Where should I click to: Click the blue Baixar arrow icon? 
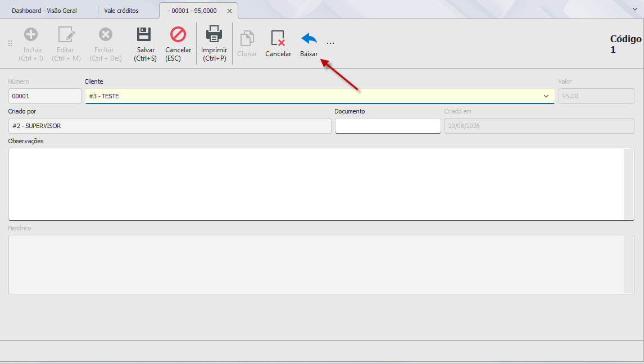point(309,39)
